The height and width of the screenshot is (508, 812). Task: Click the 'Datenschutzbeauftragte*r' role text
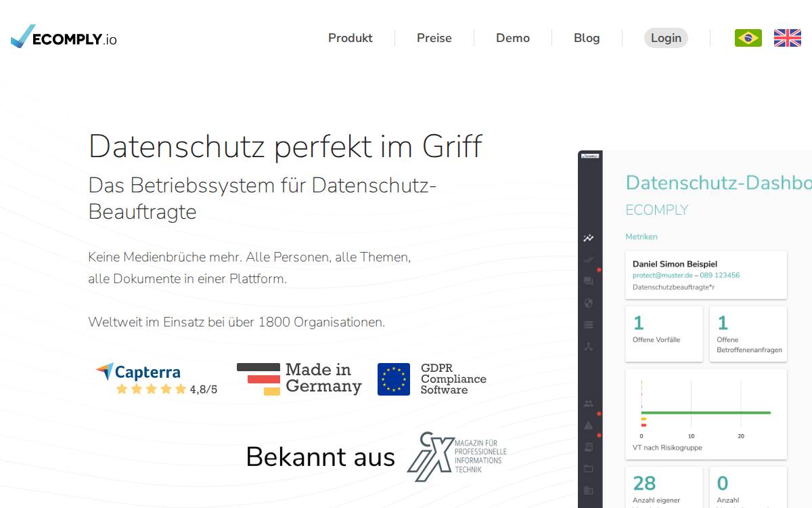coord(674,287)
